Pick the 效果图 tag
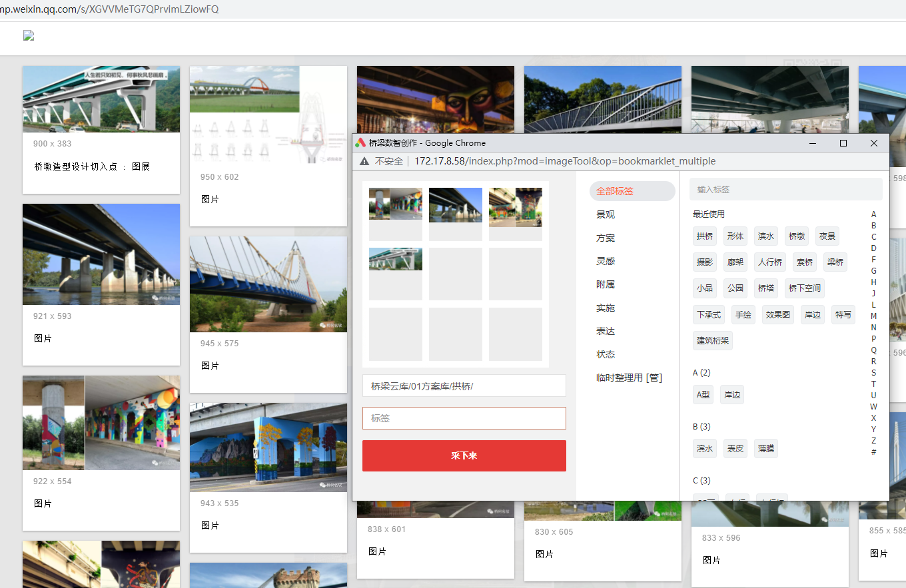The height and width of the screenshot is (588, 906). pyautogui.click(x=778, y=314)
